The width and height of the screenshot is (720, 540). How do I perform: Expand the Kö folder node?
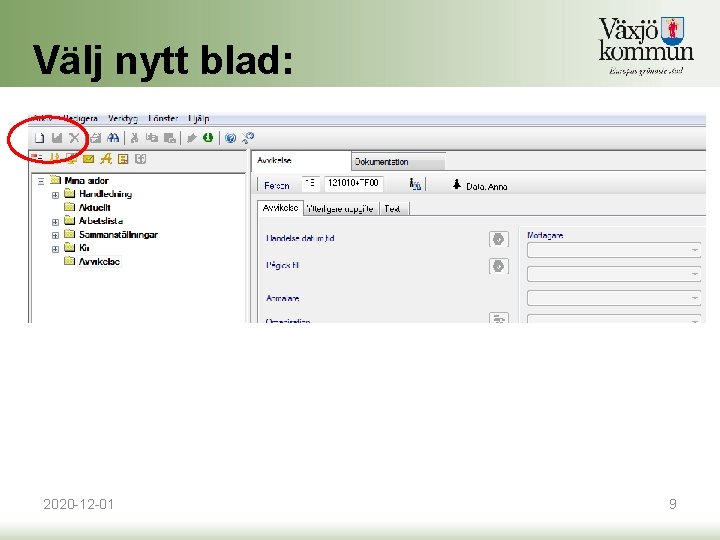click(x=55, y=249)
